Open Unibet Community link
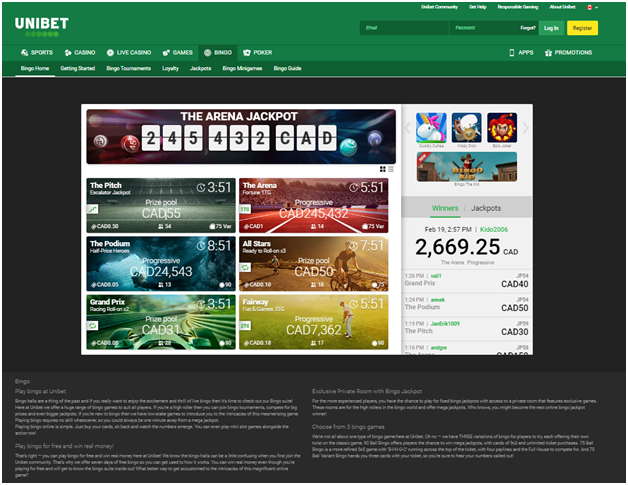Screen dimensions: 628x485 coord(439,7)
